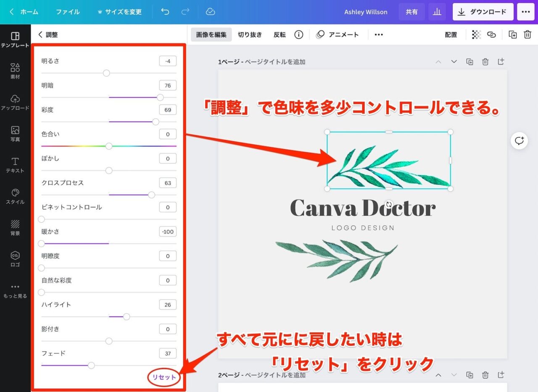
Task: Add a new page after page 1
Action: point(501,62)
